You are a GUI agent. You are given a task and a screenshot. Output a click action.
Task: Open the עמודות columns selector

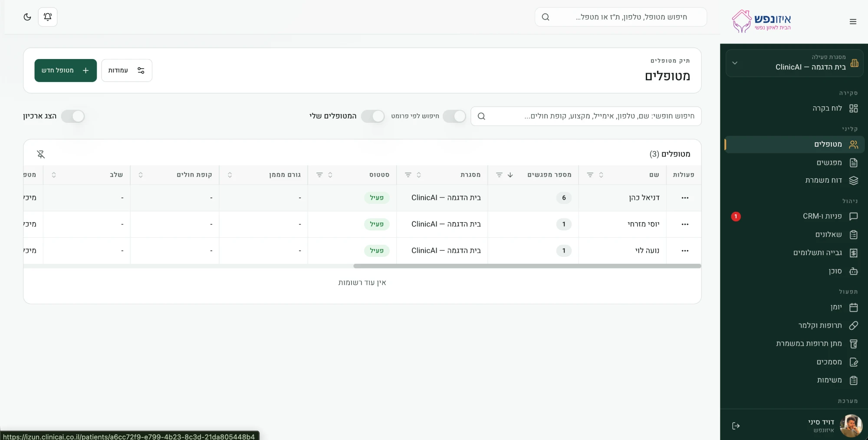pyautogui.click(x=127, y=70)
